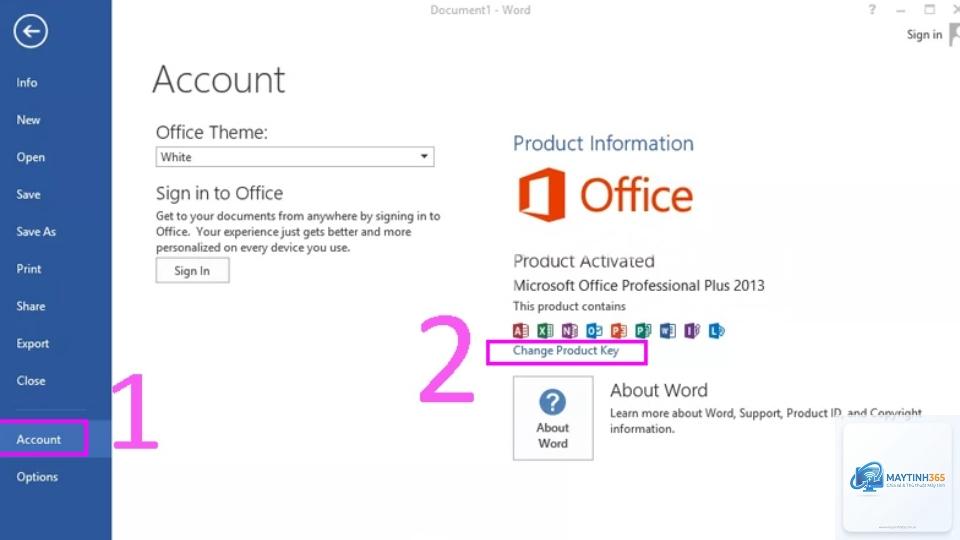Click the Access app icon

[x=520, y=331]
